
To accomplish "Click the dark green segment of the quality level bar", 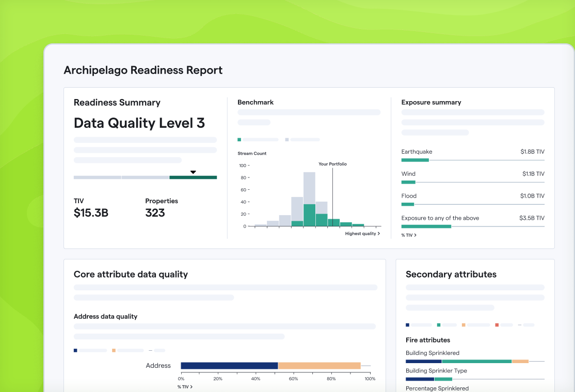I will coord(193,177).
